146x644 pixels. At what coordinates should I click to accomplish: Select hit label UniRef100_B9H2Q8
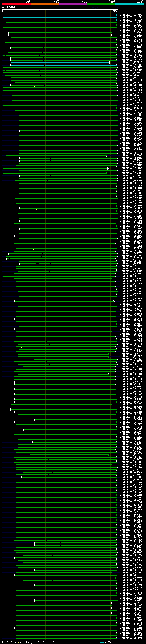(131, 65)
